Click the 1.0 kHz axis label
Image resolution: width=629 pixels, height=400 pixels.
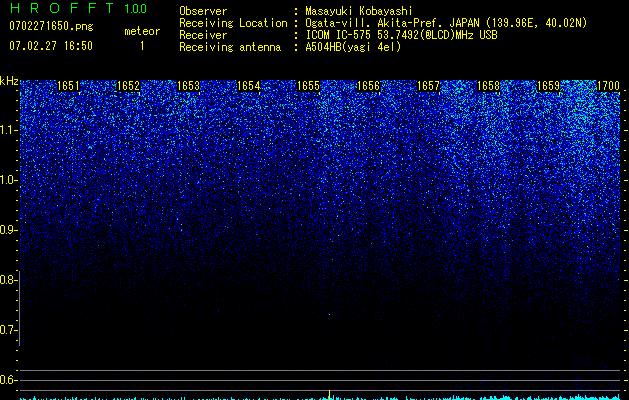click(x=8, y=180)
